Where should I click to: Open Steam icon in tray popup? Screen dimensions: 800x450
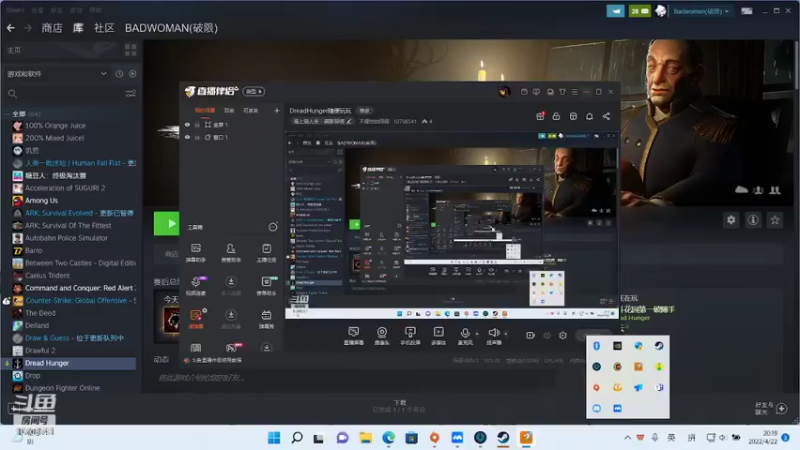pyautogui.click(x=659, y=346)
